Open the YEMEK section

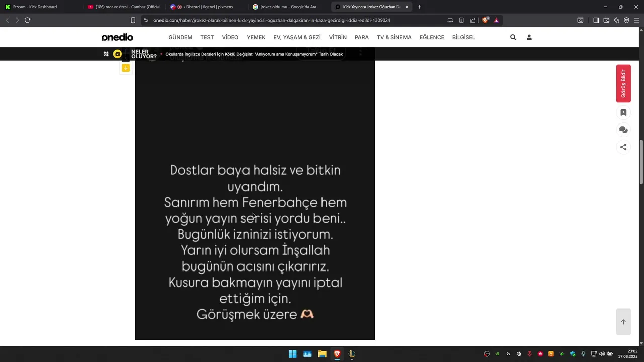click(256, 37)
